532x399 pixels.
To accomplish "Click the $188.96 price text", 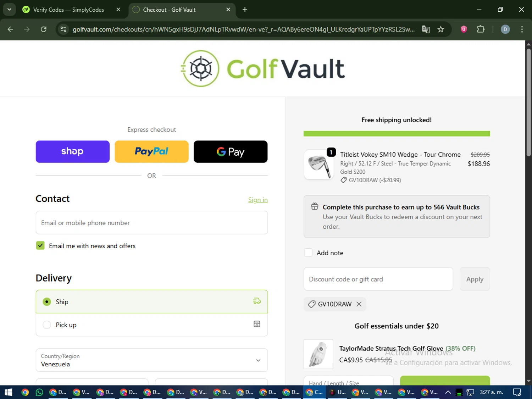I will (478, 164).
